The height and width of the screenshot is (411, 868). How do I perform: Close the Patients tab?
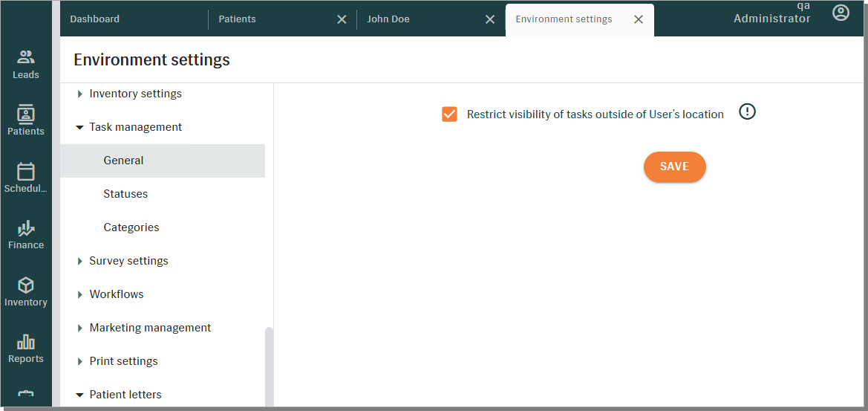342,19
